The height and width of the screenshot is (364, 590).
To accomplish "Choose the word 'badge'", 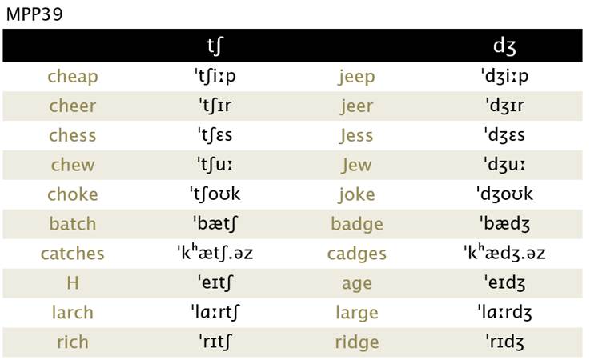I will [x=357, y=224].
